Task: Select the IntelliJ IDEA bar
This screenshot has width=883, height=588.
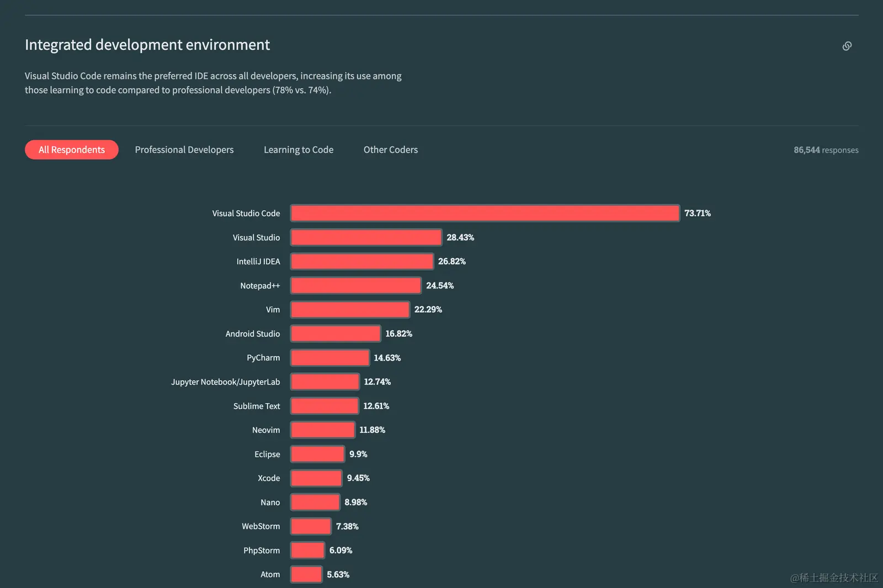Action: (362, 261)
